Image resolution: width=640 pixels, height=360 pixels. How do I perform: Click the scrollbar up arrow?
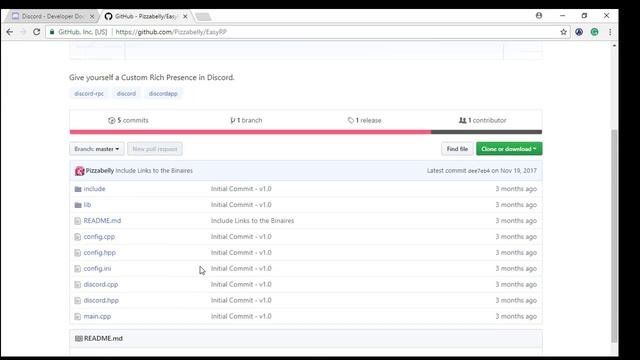point(614,45)
